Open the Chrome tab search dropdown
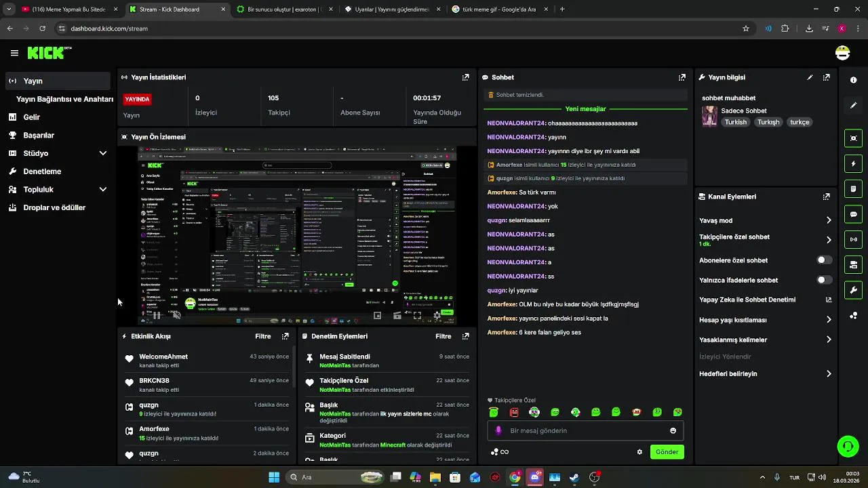 (8, 9)
